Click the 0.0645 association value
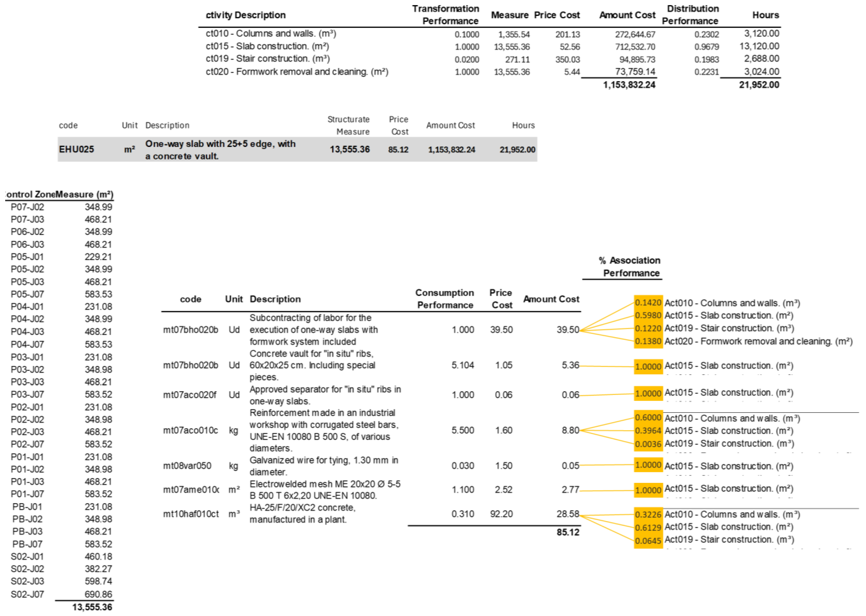The image size is (866, 616). pyautogui.click(x=648, y=541)
